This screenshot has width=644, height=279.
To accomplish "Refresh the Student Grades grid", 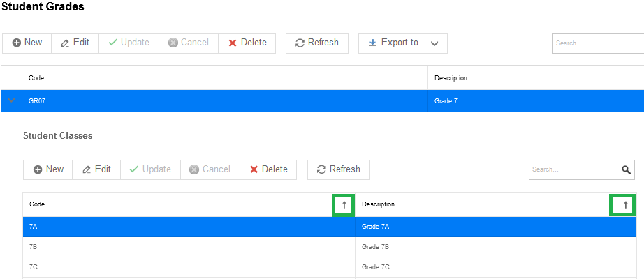I will tap(317, 43).
